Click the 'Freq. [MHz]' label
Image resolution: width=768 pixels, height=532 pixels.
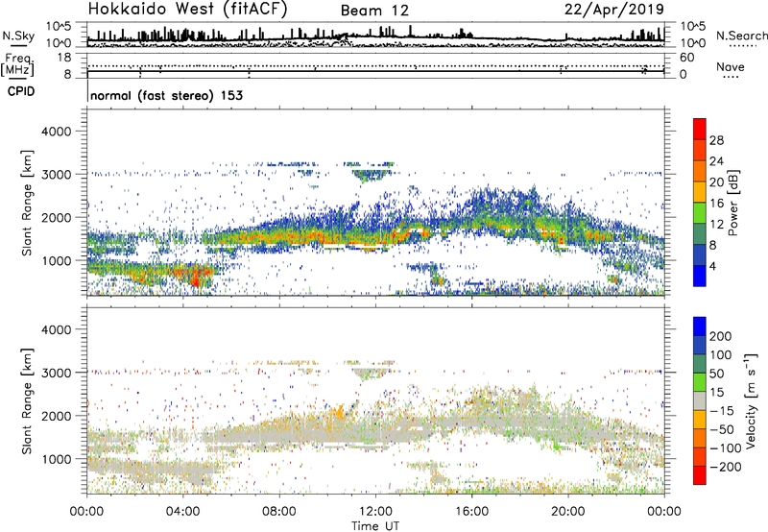pos(17,65)
